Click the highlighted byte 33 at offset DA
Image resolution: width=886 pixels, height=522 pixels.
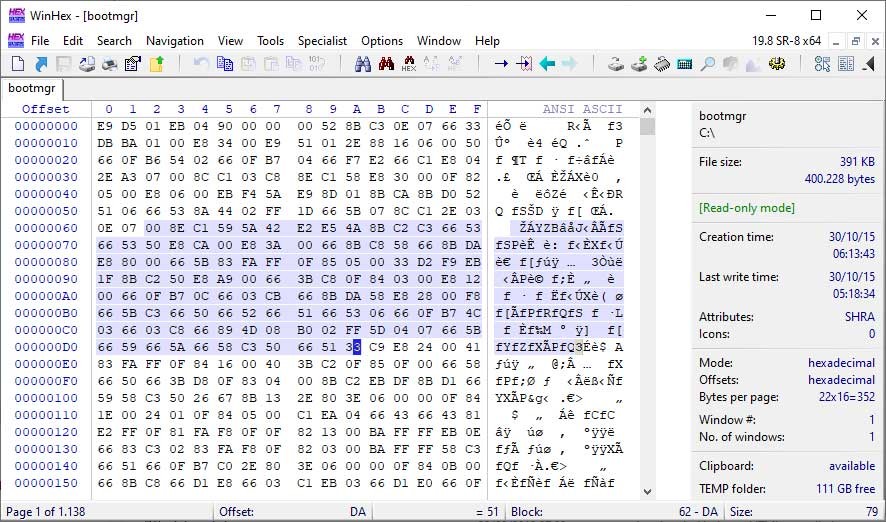point(355,347)
